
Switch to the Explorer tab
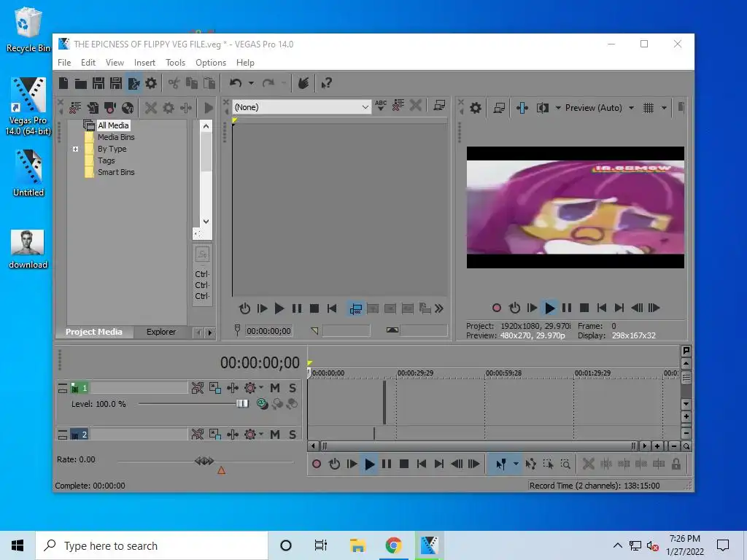coord(161,332)
